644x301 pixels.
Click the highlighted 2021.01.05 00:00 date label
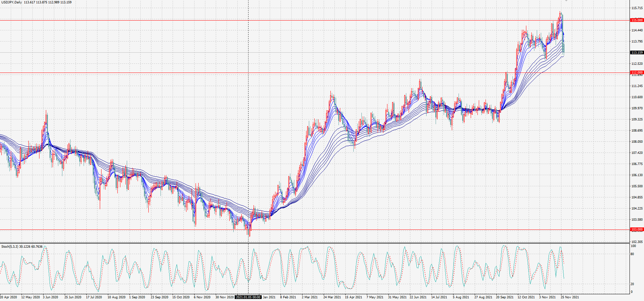pyautogui.click(x=248, y=297)
